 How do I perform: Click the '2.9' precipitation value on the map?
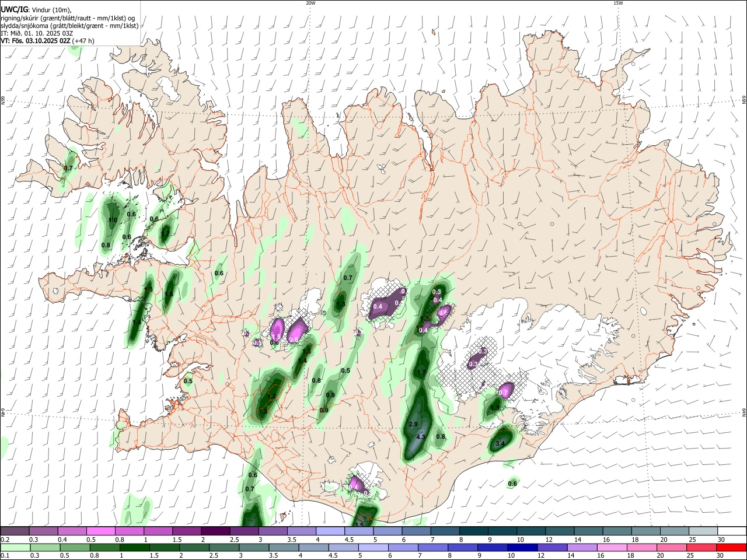(x=413, y=424)
